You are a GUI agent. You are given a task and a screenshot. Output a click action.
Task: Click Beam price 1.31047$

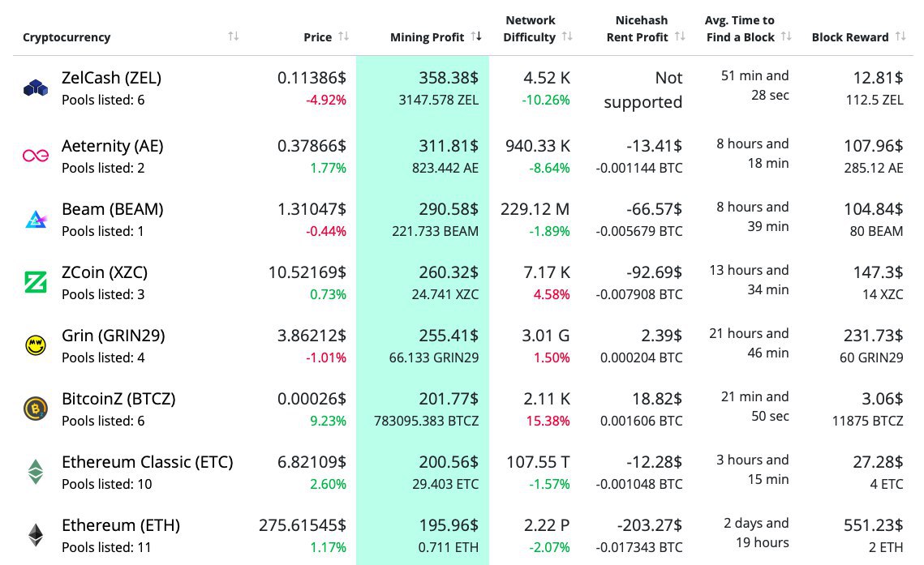pyautogui.click(x=312, y=209)
